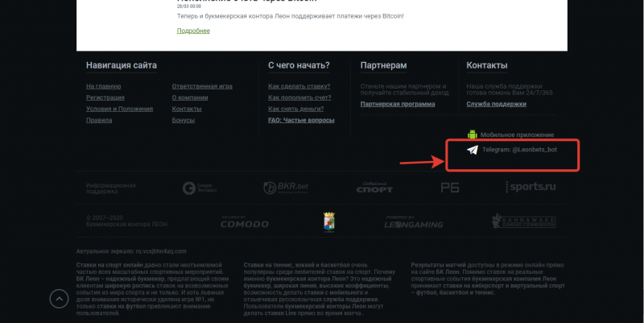Image resolution: width=644 pixels, height=323 pixels.
Task: Click the Информационная поддержка label
Action: (111, 188)
